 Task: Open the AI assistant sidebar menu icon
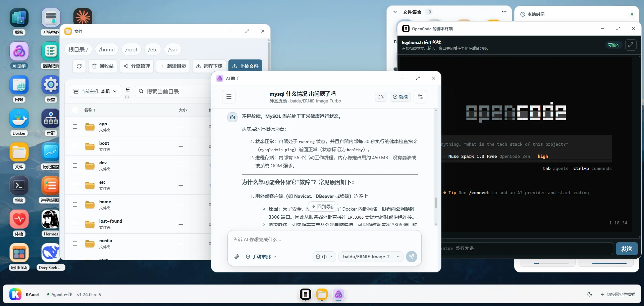pos(229,97)
